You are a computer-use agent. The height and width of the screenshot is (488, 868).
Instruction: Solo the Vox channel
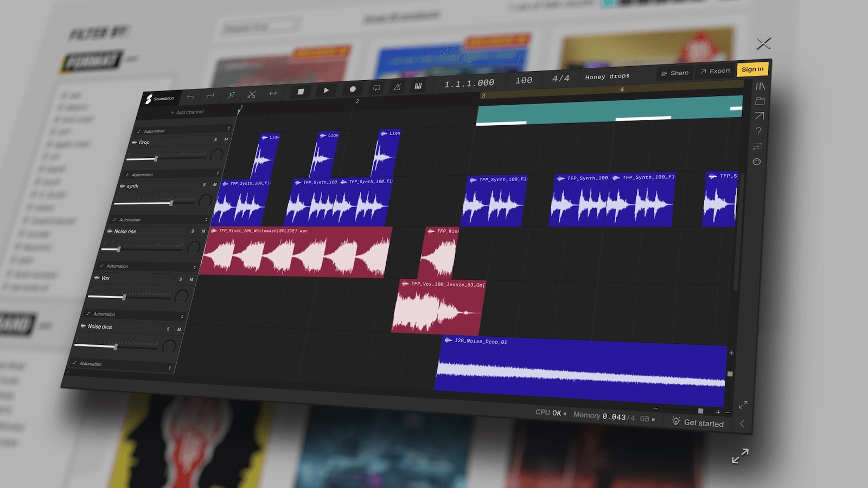(x=181, y=278)
